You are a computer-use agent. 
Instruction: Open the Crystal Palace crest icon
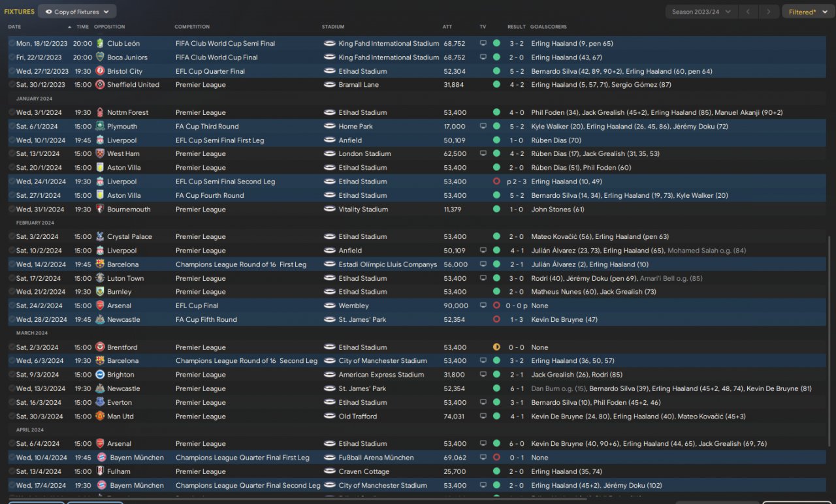click(x=100, y=236)
